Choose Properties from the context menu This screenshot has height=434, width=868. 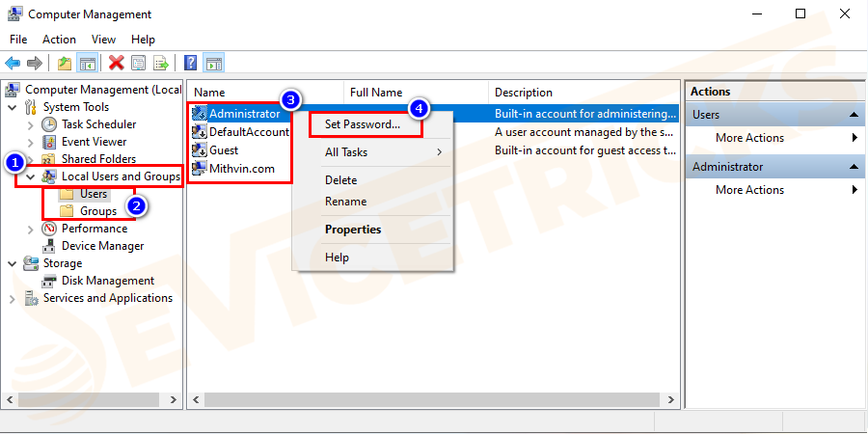(x=353, y=230)
